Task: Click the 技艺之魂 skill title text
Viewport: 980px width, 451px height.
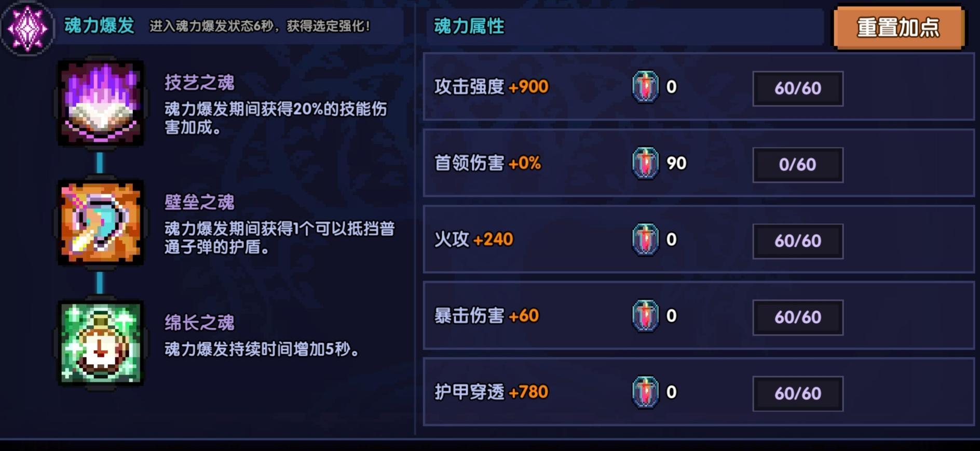Action: point(199,82)
